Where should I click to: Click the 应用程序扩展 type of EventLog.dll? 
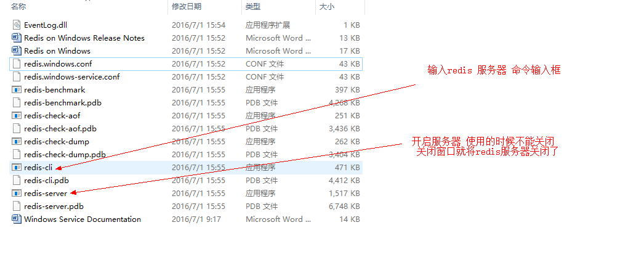click(x=268, y=25)
